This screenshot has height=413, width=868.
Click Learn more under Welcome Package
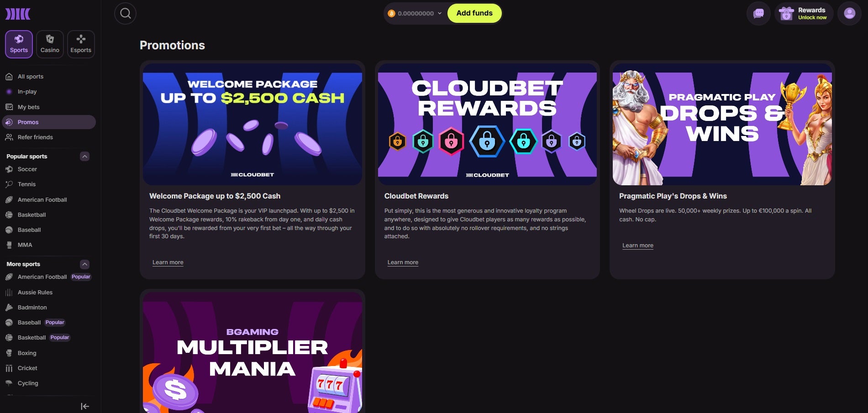coord(168,262)
